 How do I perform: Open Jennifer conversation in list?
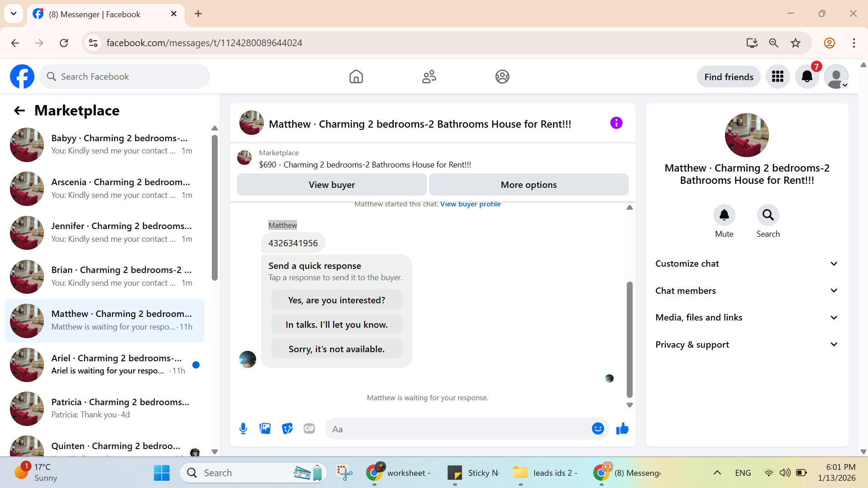click(105, 233)
